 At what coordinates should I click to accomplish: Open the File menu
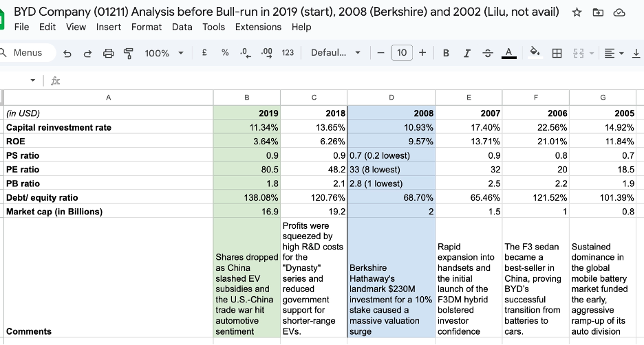[21, 27]
